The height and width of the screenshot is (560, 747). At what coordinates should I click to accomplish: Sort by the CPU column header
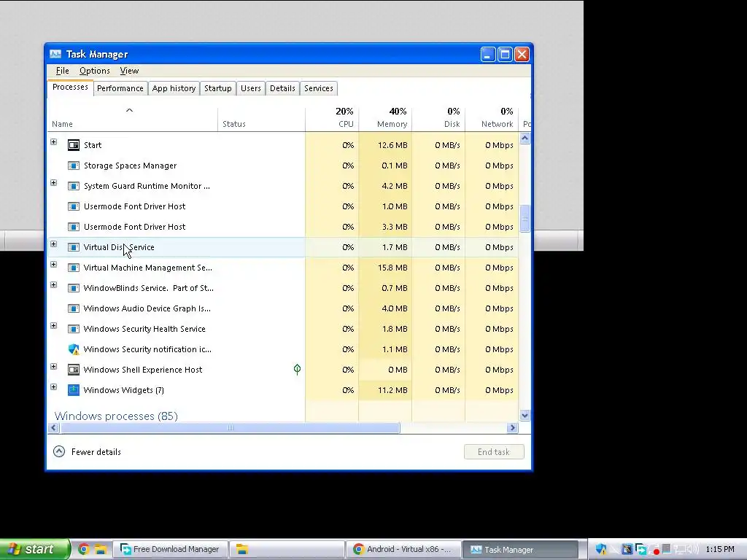point(332,119)
